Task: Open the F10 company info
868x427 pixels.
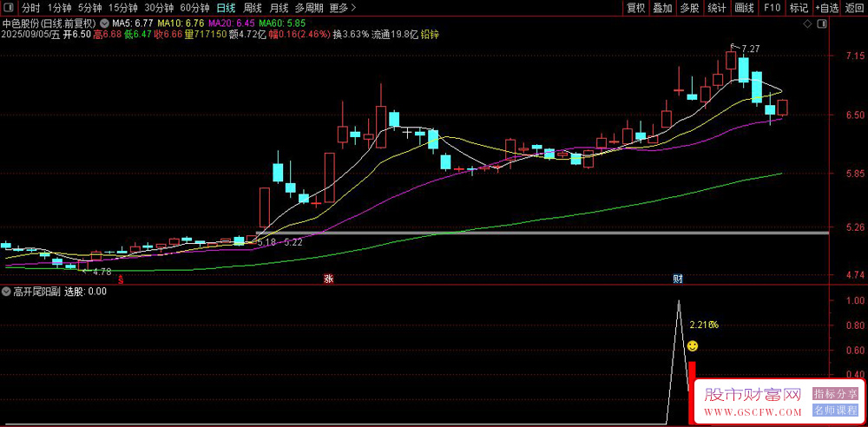Action: (772, 8)
